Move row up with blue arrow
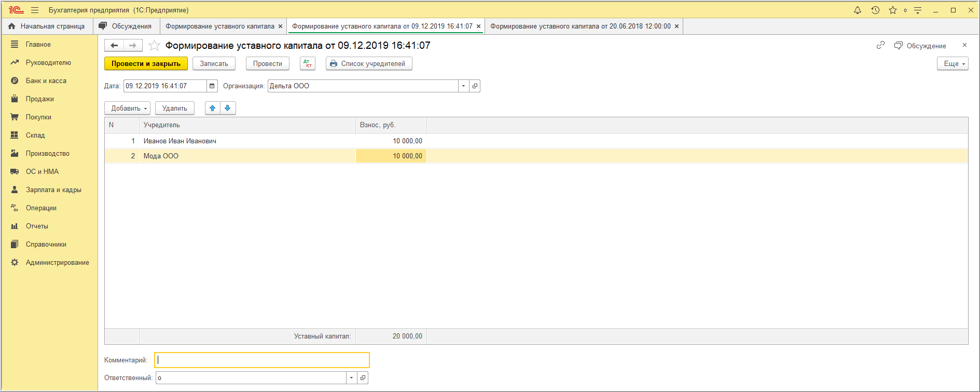The width and height of the screenshot is (980, 392). click(213, 108)
